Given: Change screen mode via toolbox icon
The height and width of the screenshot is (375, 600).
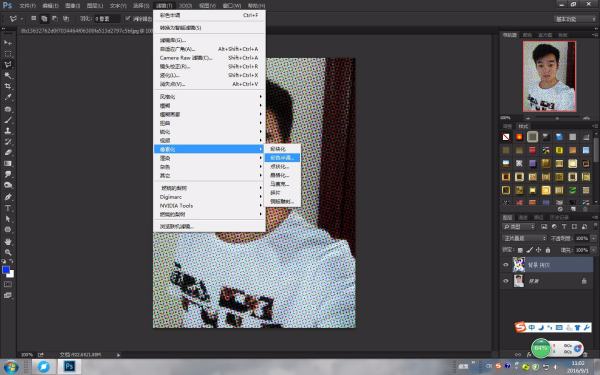Looking at the screenshot, I should pyautogui.click(x=8, y=295).
